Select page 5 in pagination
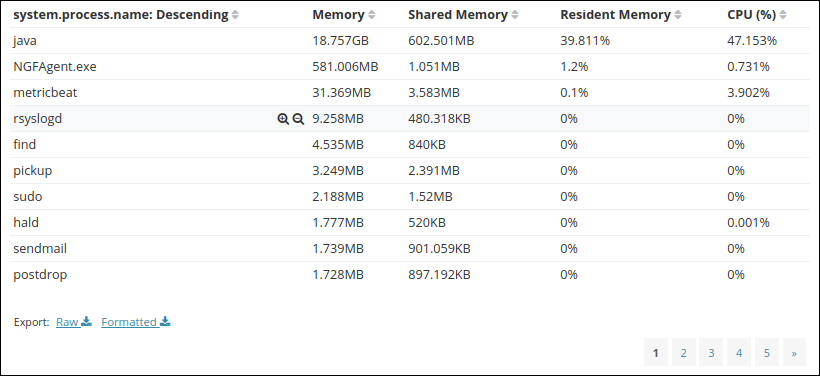The image size is (820, 376). point(767,352)
